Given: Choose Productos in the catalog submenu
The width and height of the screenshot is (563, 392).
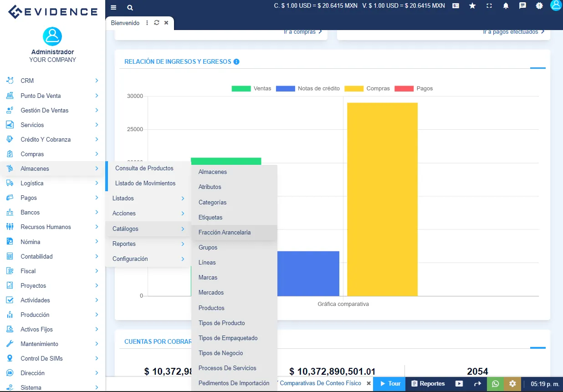Looking at the screenshot, I should click(x=211, y=308).
